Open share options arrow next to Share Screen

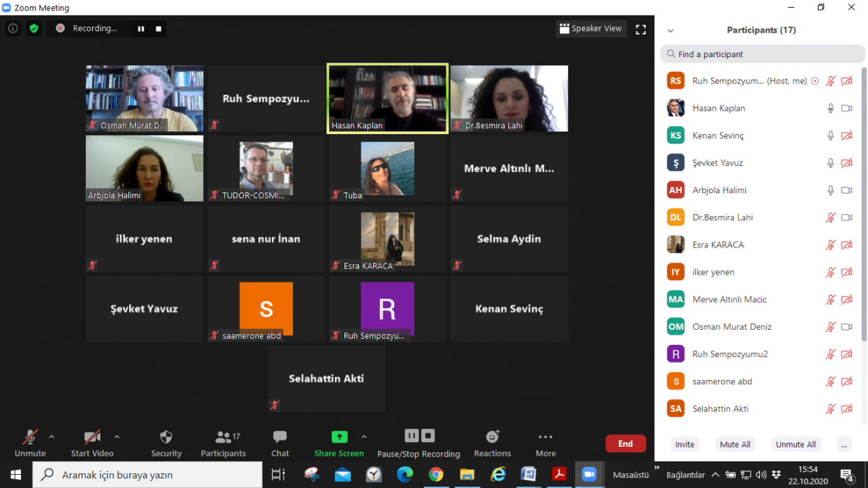click(364, 437)
